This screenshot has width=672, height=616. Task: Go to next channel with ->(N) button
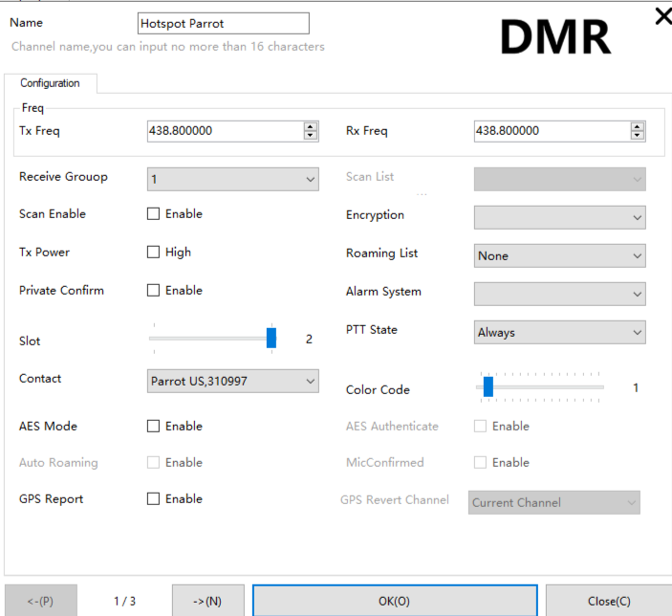tap(207, 601)
